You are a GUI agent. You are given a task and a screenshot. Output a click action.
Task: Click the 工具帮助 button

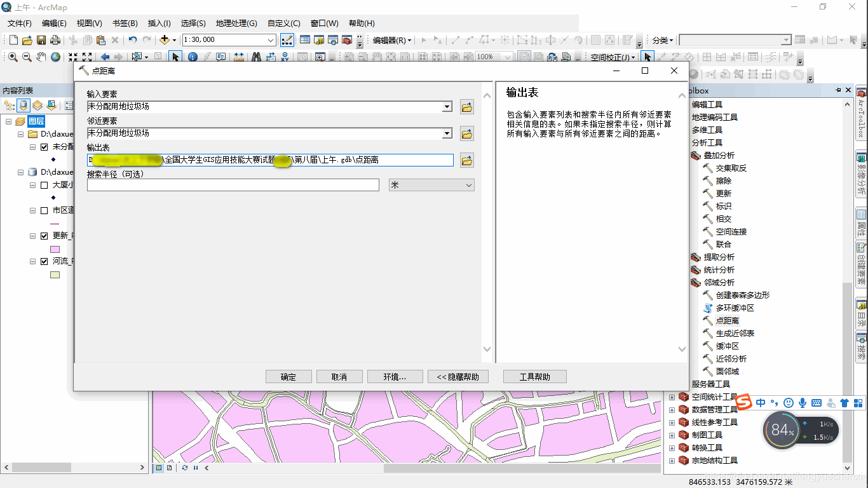click(x=534, y=377)
